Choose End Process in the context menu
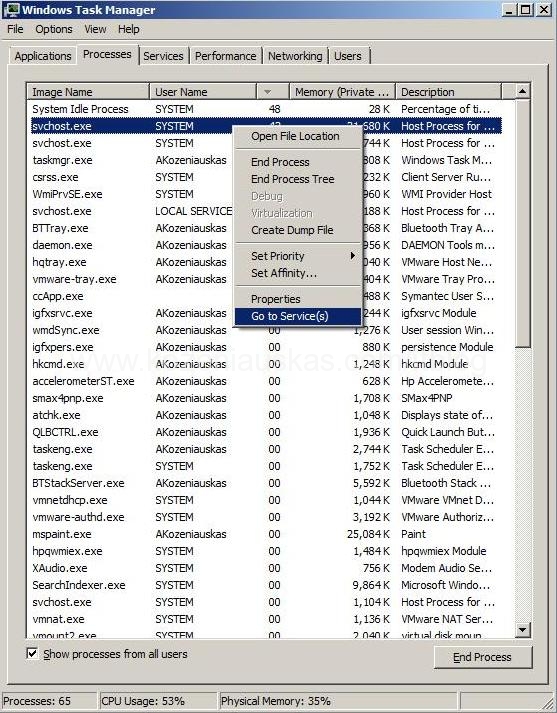The image size is (557, 713). (298, 162)
